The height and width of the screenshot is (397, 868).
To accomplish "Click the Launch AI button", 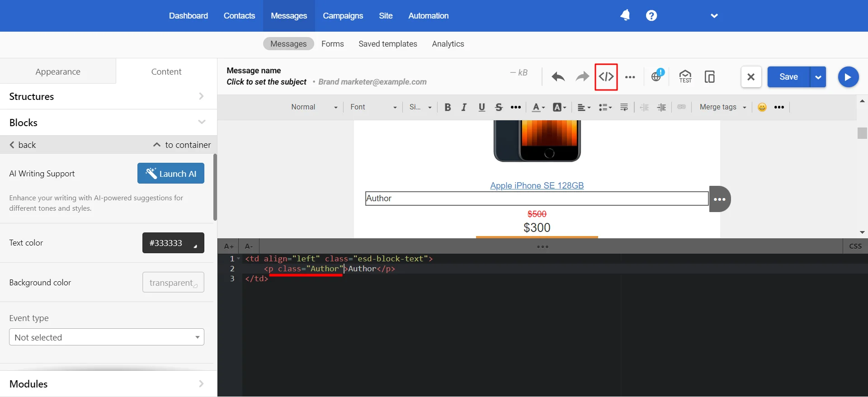I will [171, 173].
